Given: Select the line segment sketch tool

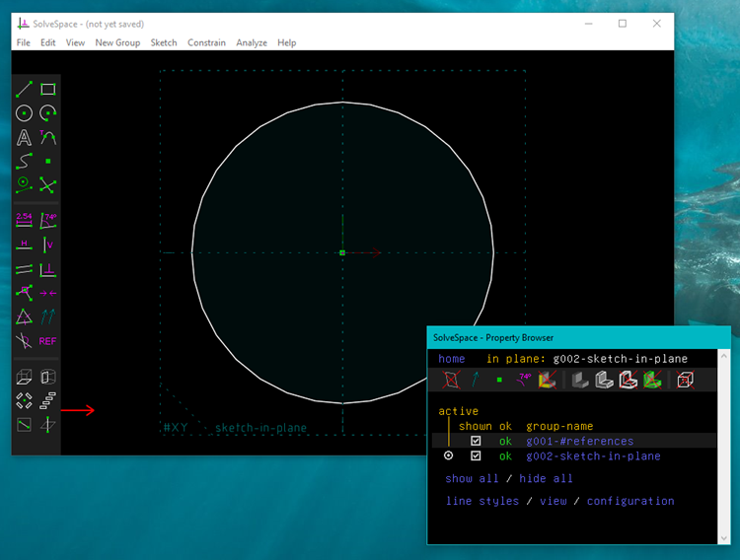Looking at the screenshot, I should pyautogui.click(x=24, y=90).
